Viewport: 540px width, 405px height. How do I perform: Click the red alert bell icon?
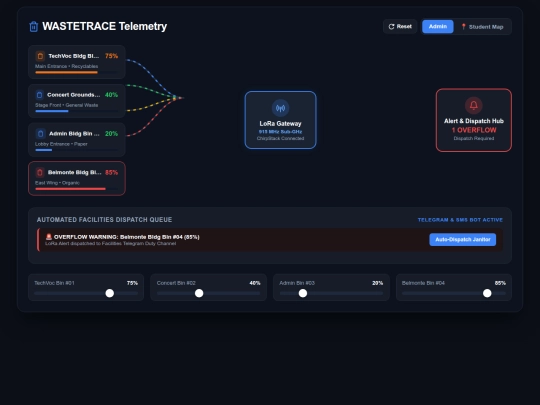pos(474,105)
